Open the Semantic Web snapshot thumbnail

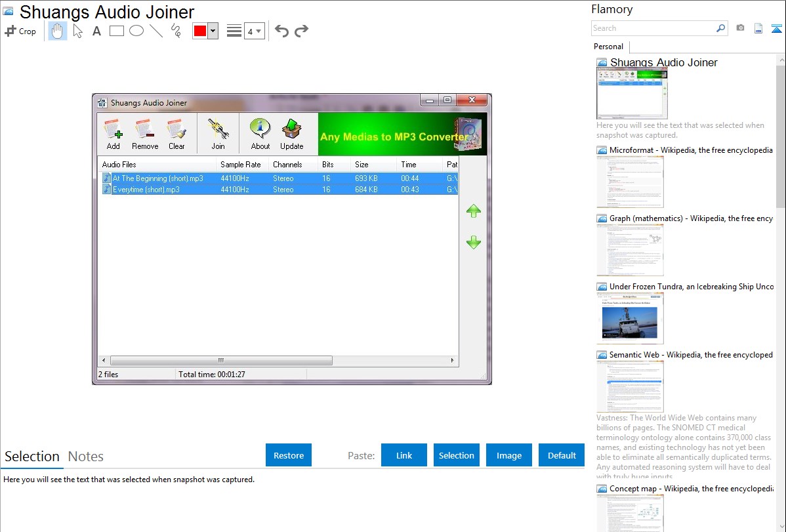[x=630, y=386]
